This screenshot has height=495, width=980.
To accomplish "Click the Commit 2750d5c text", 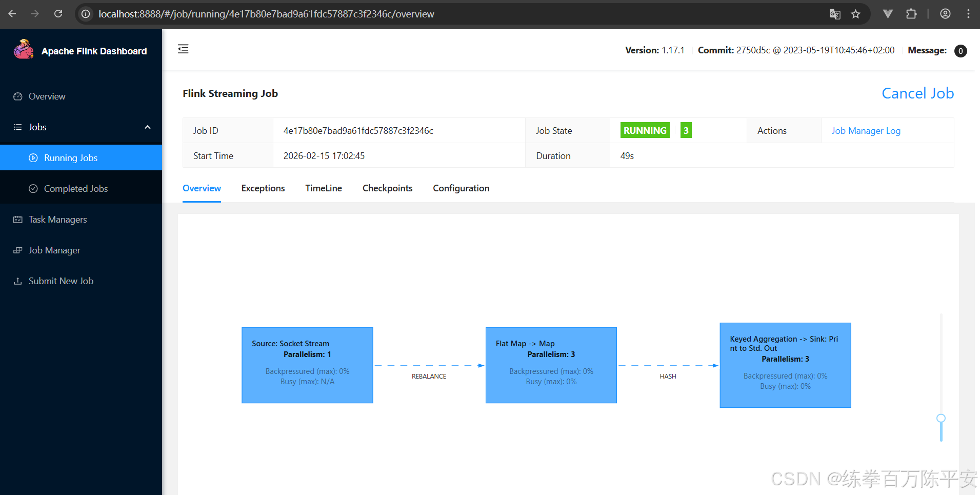I will (796, 50).
